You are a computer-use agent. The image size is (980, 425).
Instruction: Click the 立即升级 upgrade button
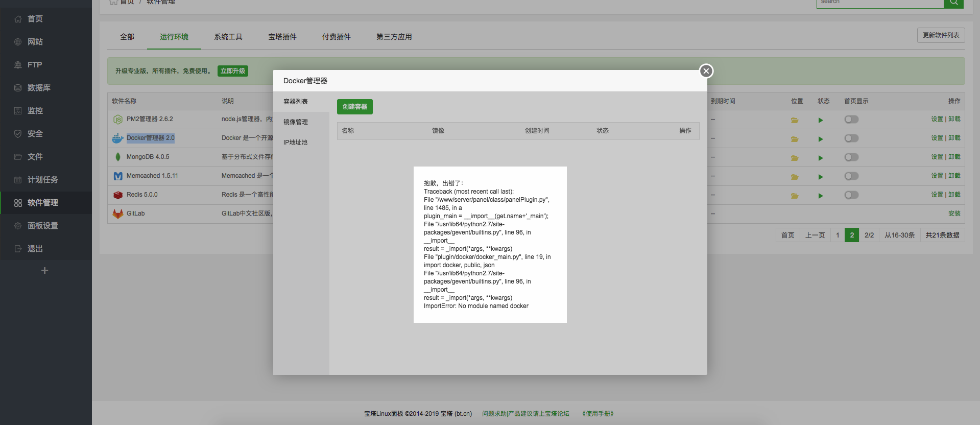[x=233, y=71]
